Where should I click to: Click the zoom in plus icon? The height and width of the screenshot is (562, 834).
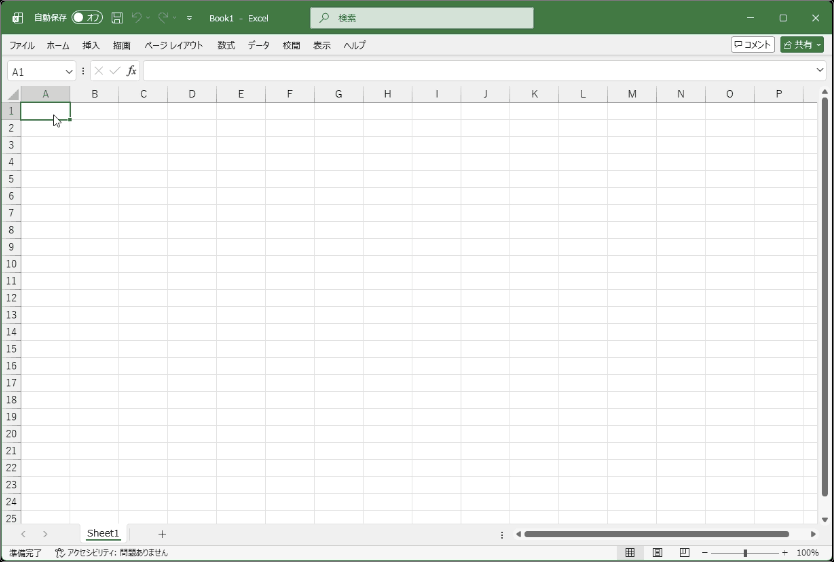(x=784, y=553)
